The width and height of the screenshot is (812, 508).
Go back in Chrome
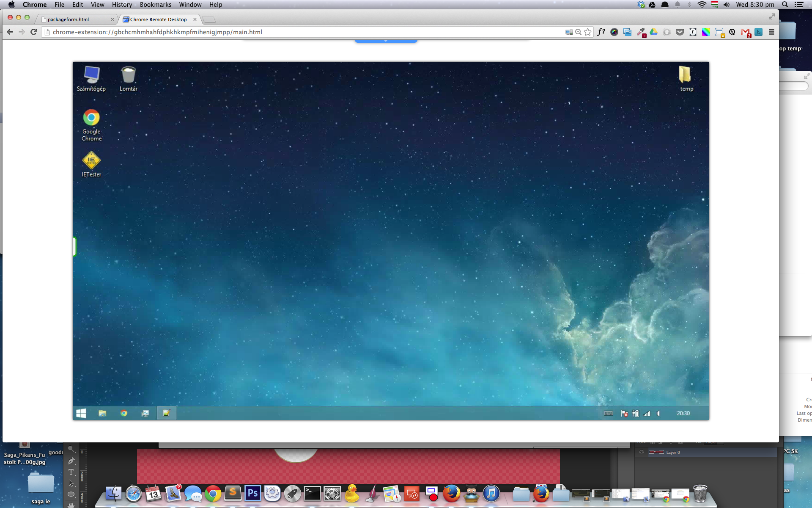coord(10,32)
